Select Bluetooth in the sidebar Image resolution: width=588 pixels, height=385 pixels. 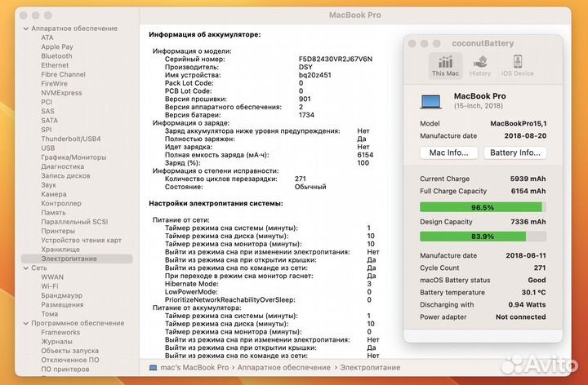pos(56,55)
